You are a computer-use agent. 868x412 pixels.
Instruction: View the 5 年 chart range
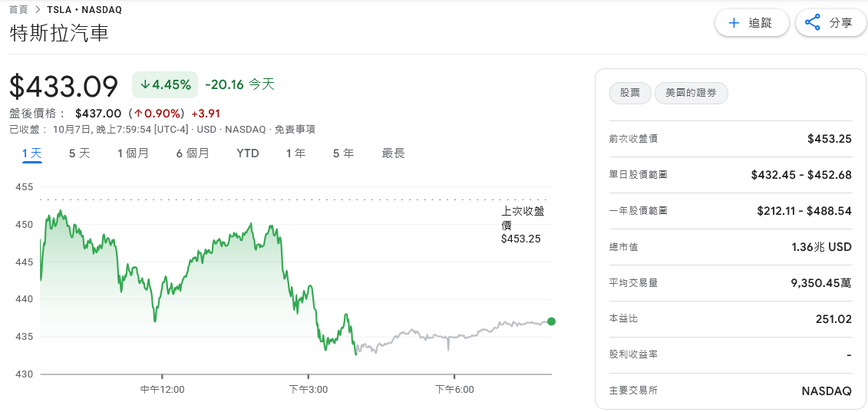[343, 153]
